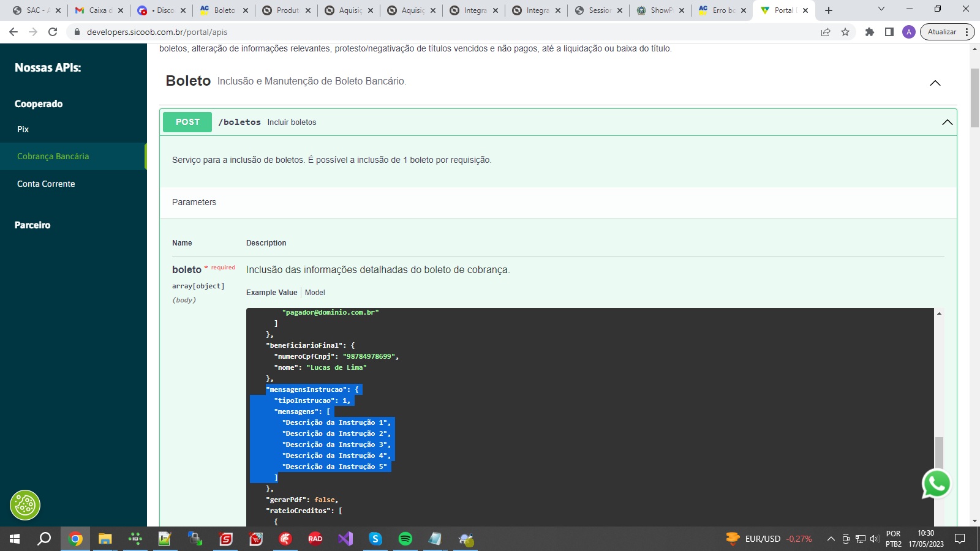The image size is (980, 551).
Task: Open Windows taskbar search
Action: pos(44,539)
